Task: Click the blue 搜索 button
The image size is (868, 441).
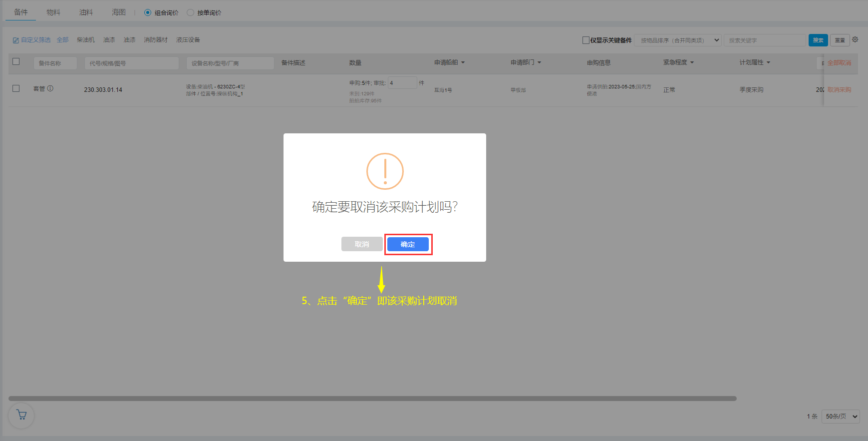Action: pyautogui.click(x=818, y=40)
